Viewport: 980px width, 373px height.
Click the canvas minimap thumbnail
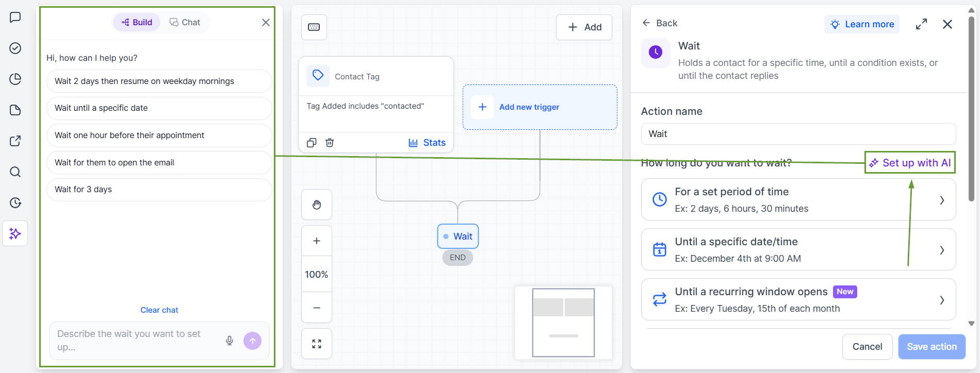coord(563,323)
